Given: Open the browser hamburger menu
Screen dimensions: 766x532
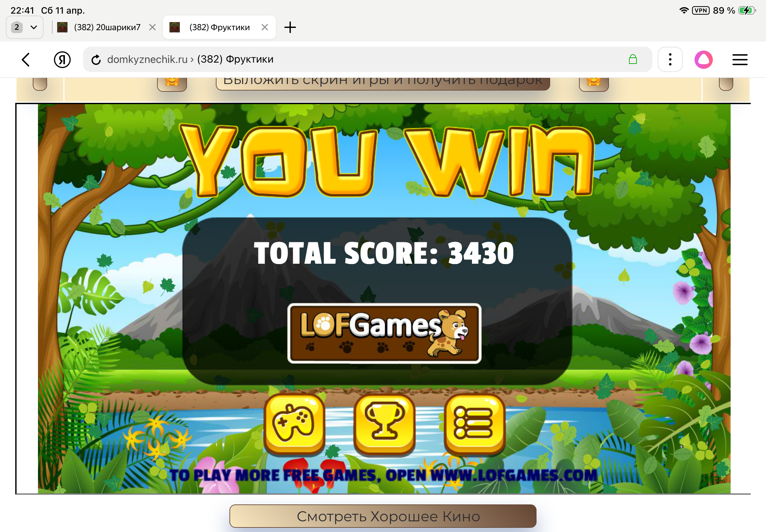Looking at the screenshot, I should pyautogui.click(x=739, y=60).
